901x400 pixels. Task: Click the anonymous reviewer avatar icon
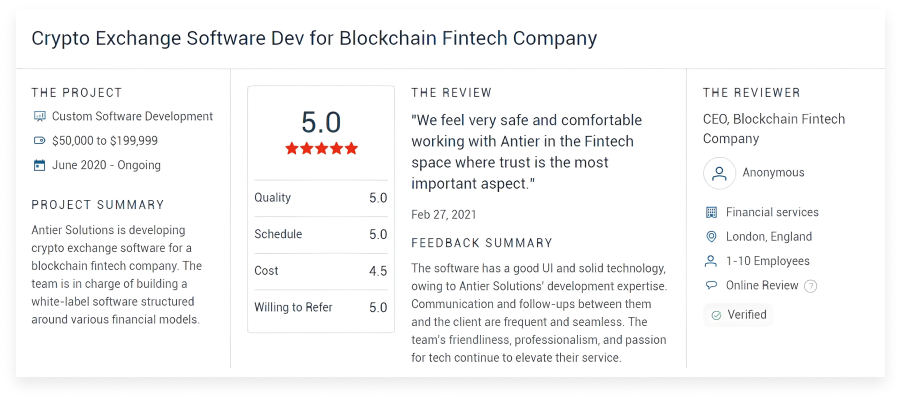(x=719, y=173)
